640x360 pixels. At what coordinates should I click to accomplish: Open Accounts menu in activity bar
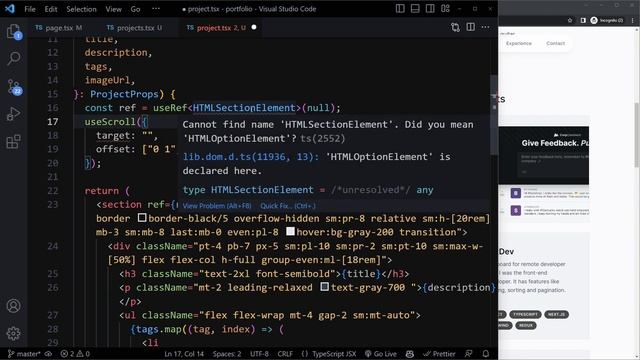click(13, 306)
